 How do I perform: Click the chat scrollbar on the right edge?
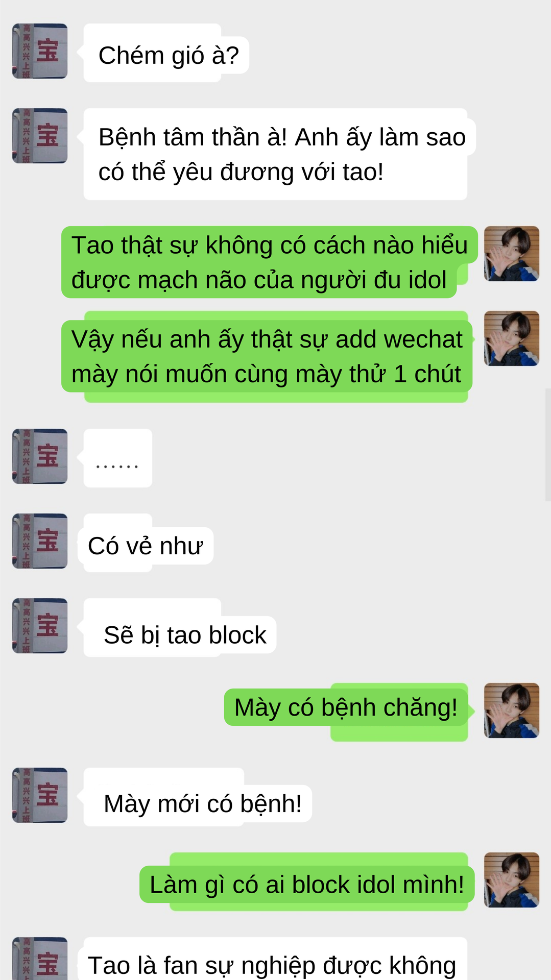[x=548, y=445]
